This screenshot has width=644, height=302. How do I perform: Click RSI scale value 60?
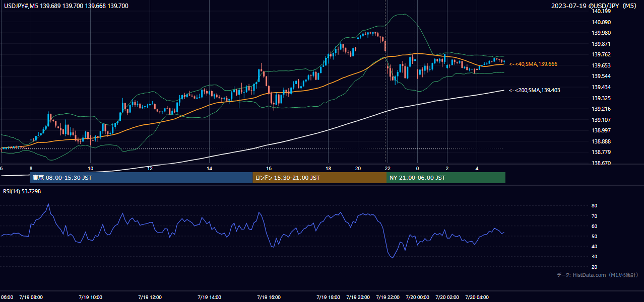595,226
